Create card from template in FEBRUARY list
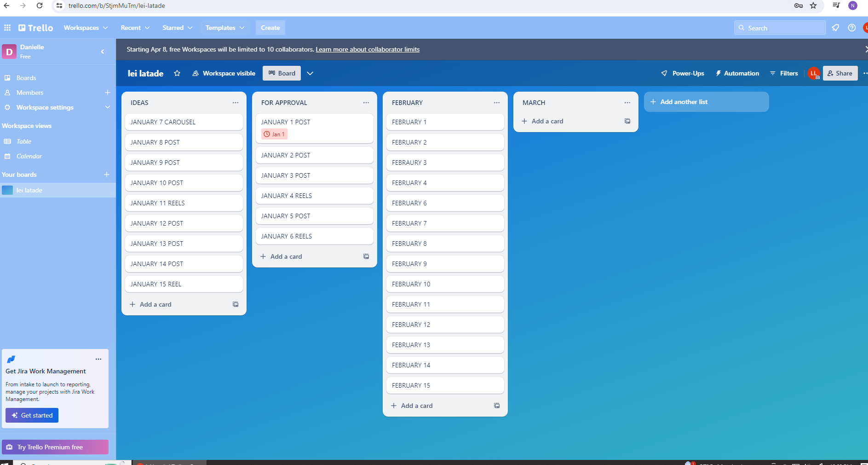868x465 pixels. coord(497,406)
